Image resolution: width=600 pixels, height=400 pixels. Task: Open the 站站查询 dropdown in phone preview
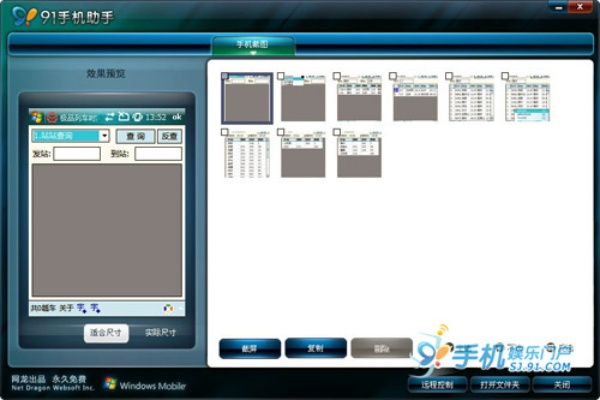pos(104,136)
